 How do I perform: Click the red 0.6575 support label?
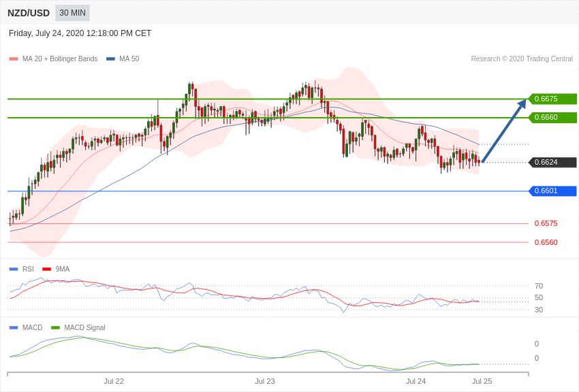click(x=546, y=223)
